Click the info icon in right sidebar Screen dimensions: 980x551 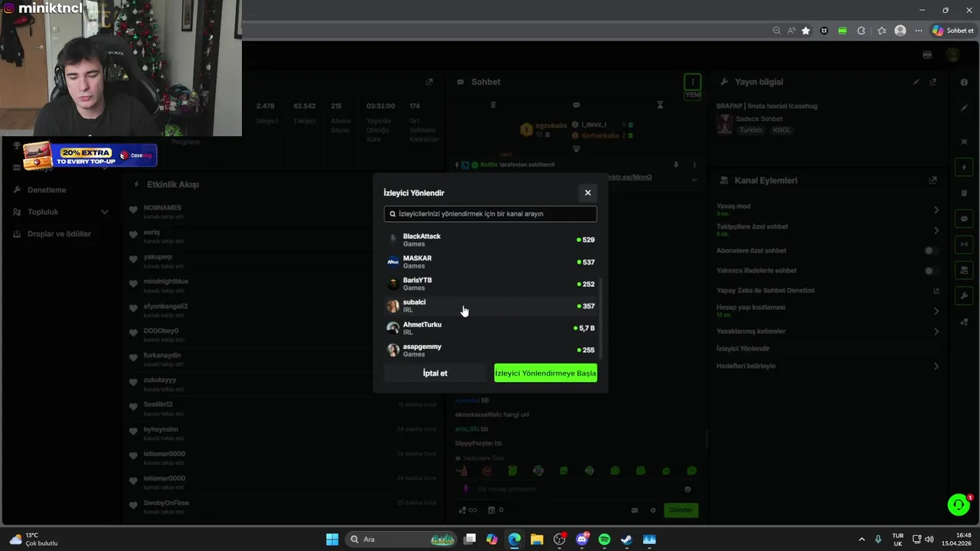964,82
